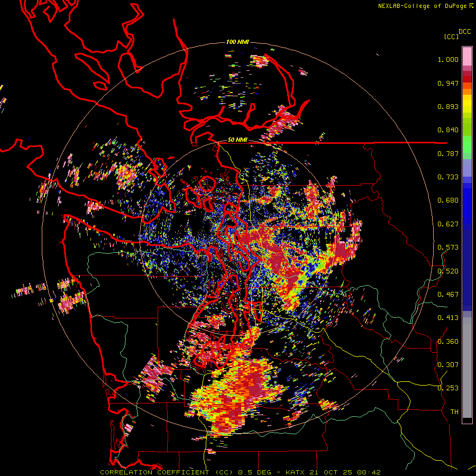The image size is (476, 476).
Task: Click the 0.787 legend value
Action: coord(448,153)
